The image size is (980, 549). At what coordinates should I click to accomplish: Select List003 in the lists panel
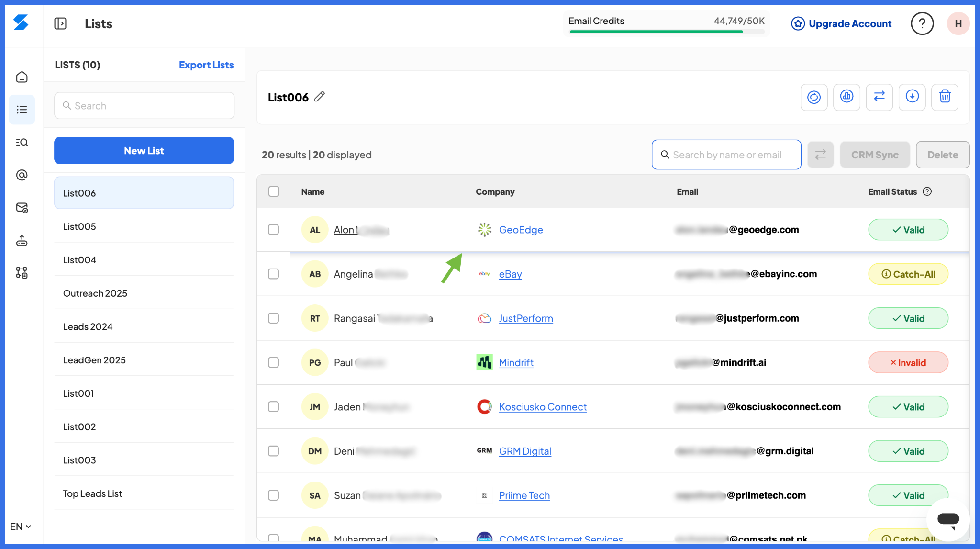tap(144, 460)
